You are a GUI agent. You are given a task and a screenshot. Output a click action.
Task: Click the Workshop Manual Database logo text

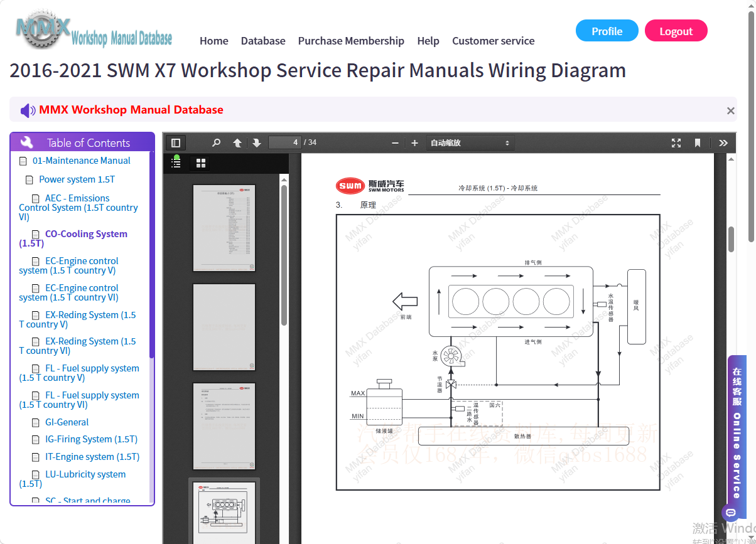tap(122, 38)
